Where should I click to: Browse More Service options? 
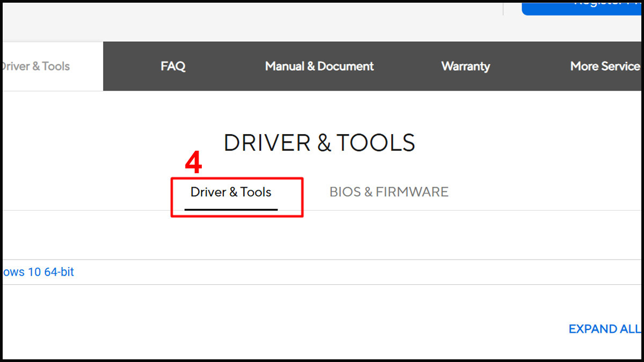click(x=605, y=66)
